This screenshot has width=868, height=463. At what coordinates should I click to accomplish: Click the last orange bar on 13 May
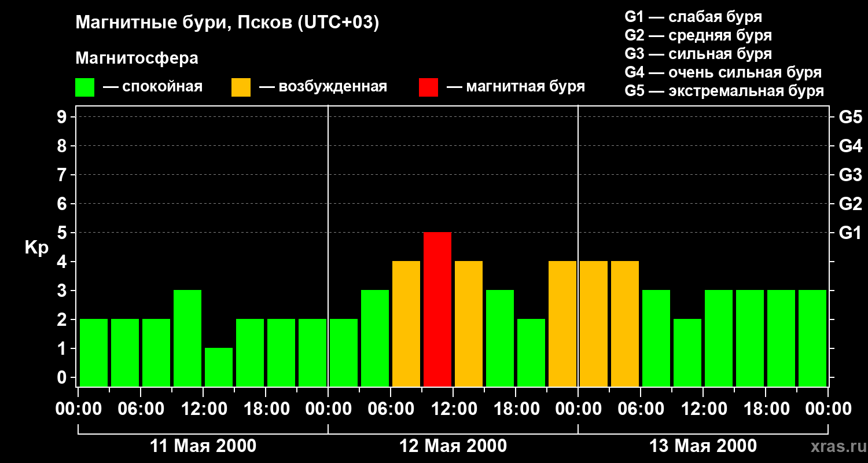pos(625,324)
